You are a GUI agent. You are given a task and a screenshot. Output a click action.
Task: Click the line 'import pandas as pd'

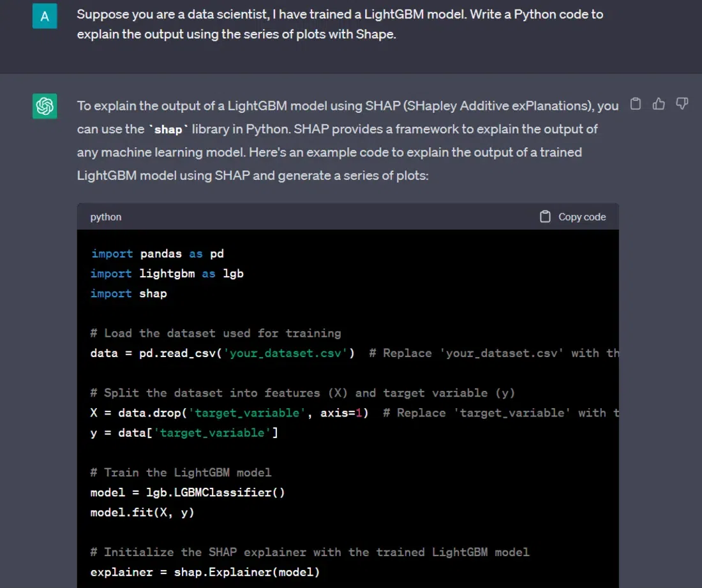[x=158, y=254]
